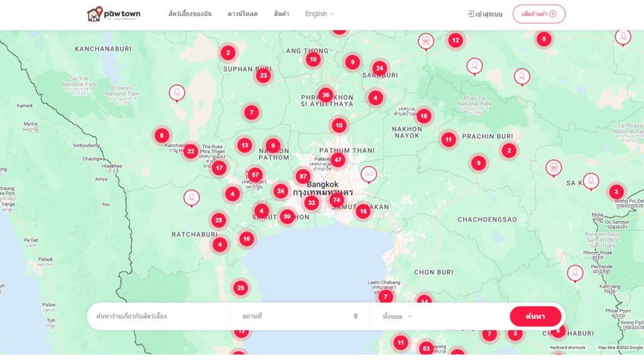The height and width of the screenshot is (362, 644).
Task: Open the 22 cluster near Kanchanaburi town
Action: [x=191, y=151]
